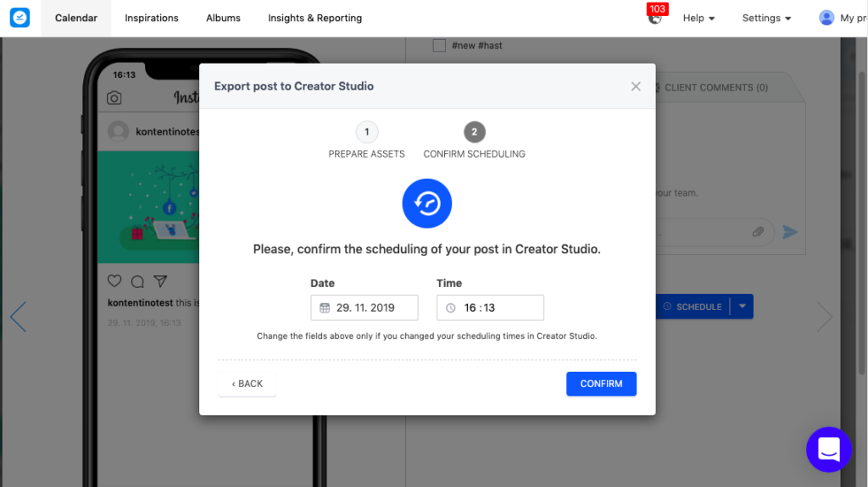Screen dimensions: 868x487
Task: Click the attachment paperclip icon
Action: [758, 232]
